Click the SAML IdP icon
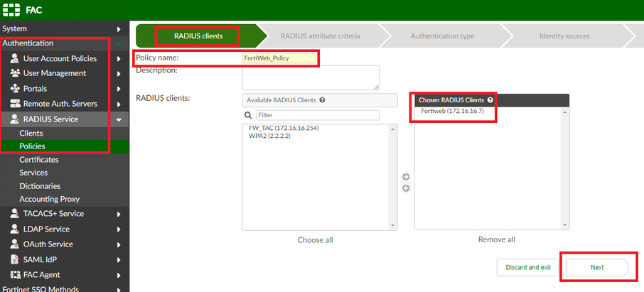This screenshot has height=292, width=644. pos(15,259)
